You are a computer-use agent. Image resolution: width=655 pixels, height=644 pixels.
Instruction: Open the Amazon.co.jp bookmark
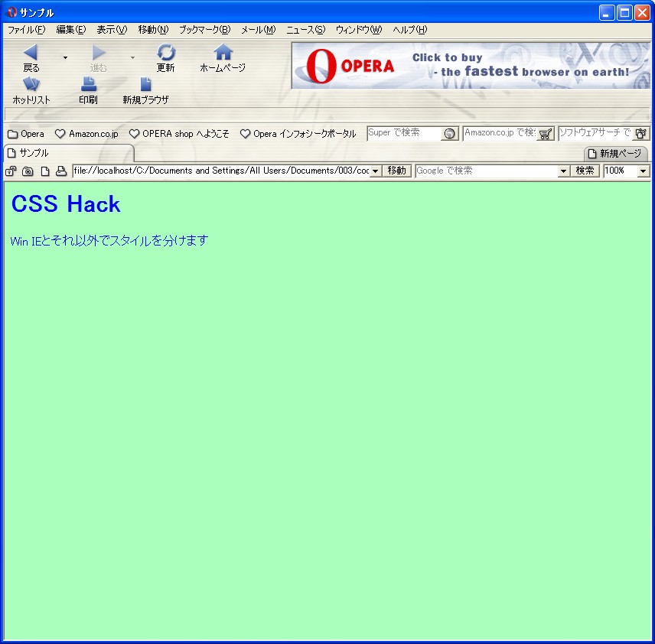click(x=87, y=134)
